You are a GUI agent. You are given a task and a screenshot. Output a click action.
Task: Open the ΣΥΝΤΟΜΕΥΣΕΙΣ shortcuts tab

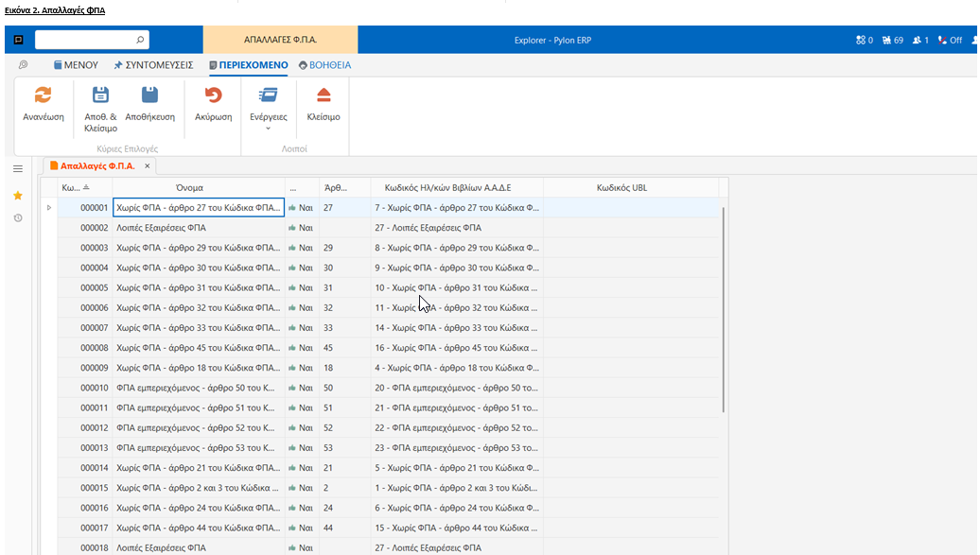[153, 65]
